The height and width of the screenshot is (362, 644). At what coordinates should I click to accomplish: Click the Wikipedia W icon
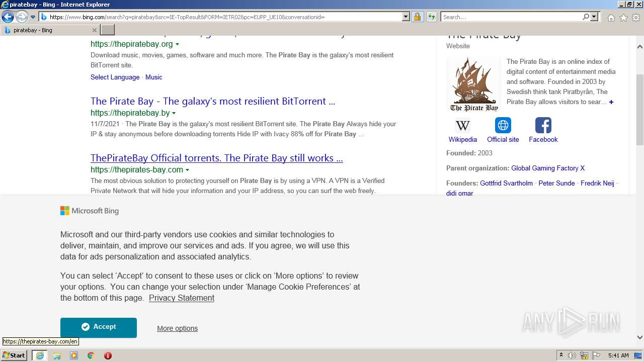[463, 125]
